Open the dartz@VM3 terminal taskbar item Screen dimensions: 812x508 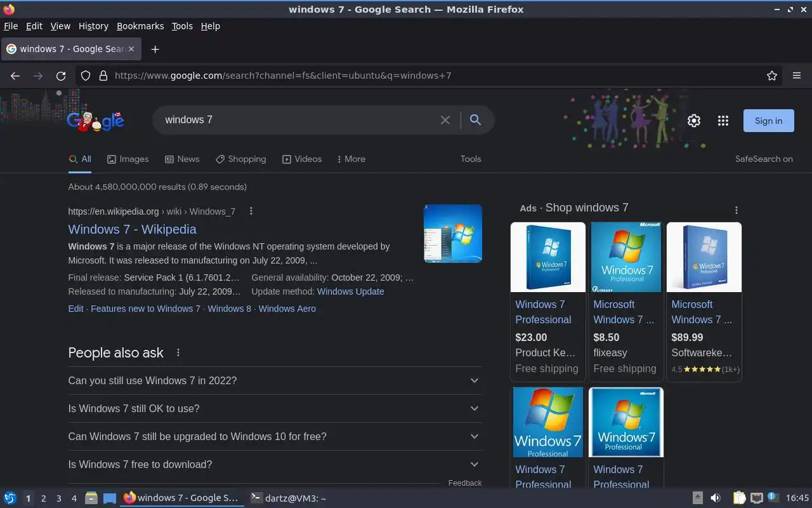(289, 498)
